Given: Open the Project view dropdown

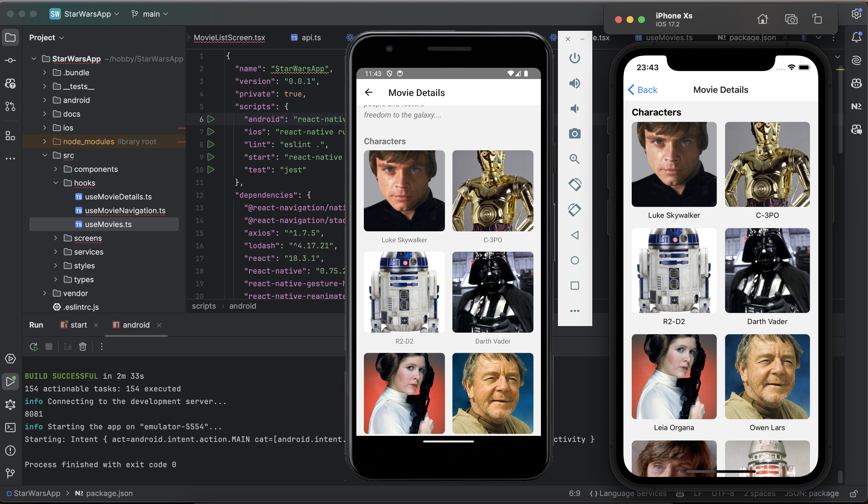Looking at the screenshot, I should click(47, 38).
